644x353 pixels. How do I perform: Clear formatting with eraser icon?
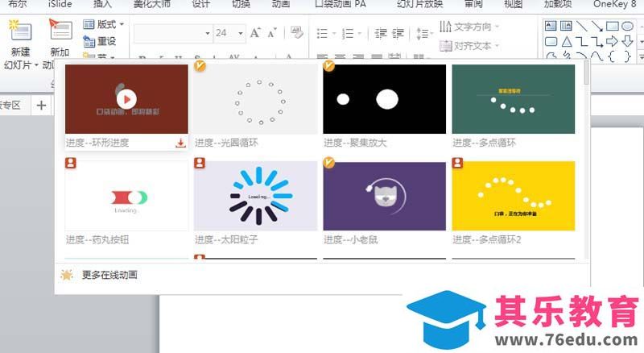296,32
